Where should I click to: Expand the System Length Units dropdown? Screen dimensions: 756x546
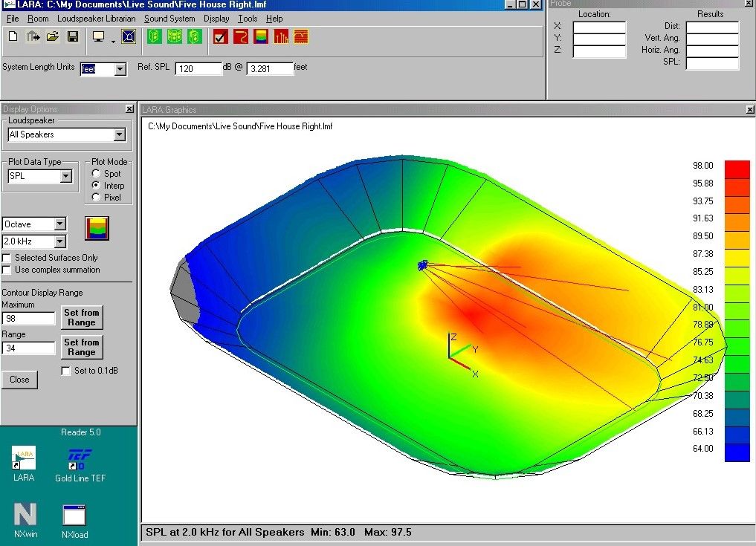(x=120, y=70)
